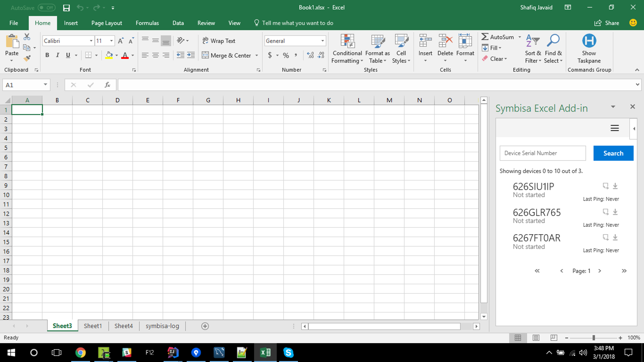Add a new sheet with plus icon
The width and height of the screenshot is (644, 362).
(x=205, y=326)
